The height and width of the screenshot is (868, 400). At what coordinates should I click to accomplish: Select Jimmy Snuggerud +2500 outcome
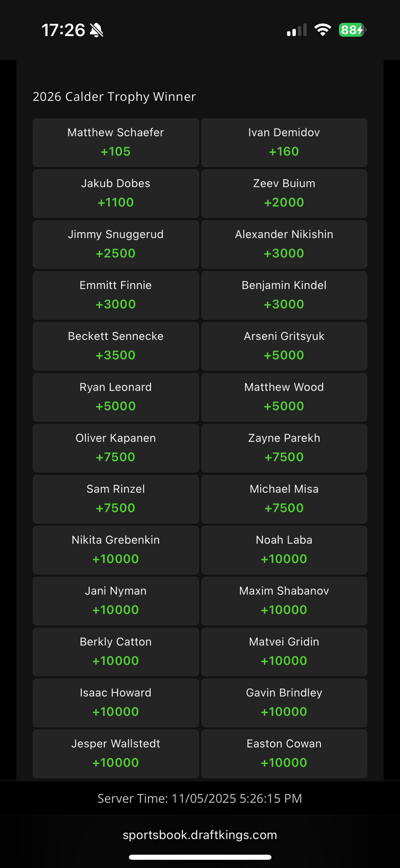coord(115,244)
